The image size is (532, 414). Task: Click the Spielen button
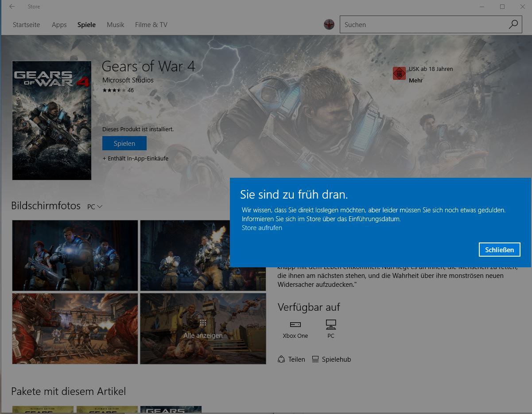(x=124, y=143)
